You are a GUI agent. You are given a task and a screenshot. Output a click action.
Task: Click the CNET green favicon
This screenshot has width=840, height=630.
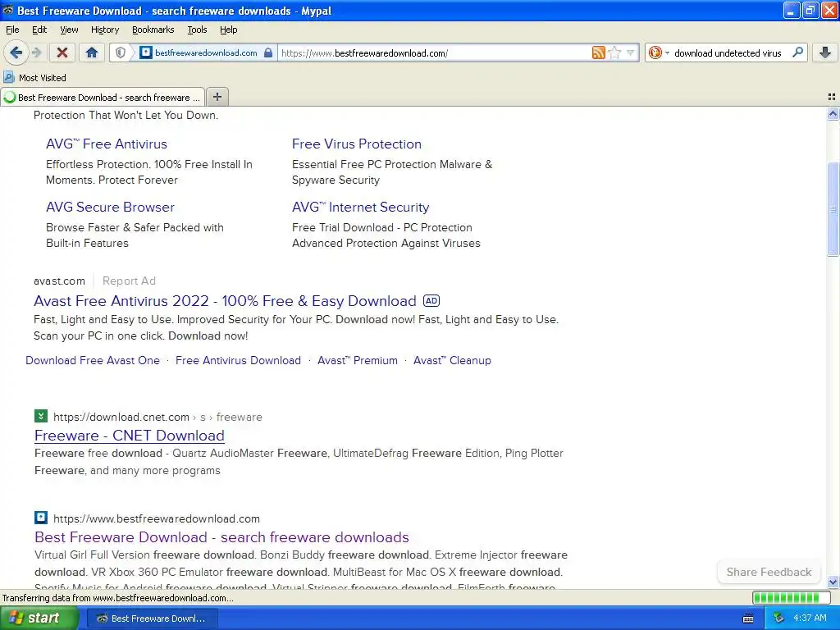click(x=41, y=416)
